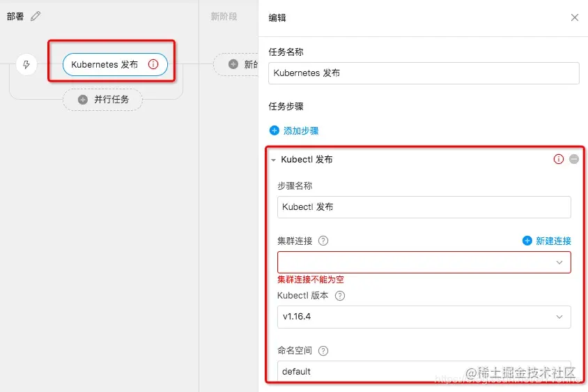
Task: Click 添加步骤 link
Action: (301, 130)
